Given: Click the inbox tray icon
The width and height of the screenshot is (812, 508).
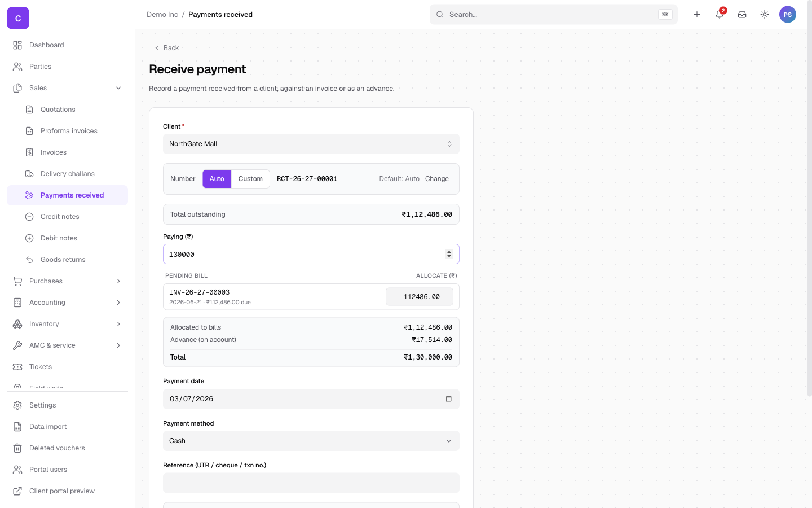Looking at the screenshot, I should point(742,15).
